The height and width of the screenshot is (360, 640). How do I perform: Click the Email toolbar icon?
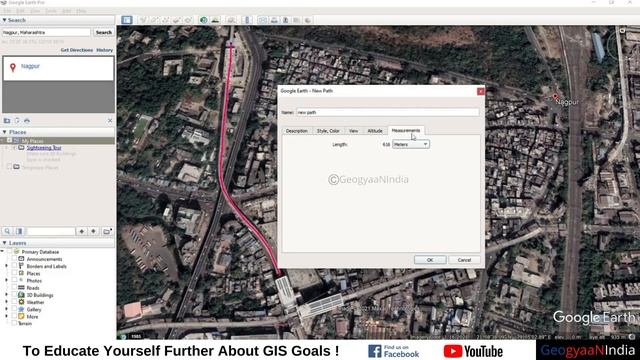(x=262, y=20)
